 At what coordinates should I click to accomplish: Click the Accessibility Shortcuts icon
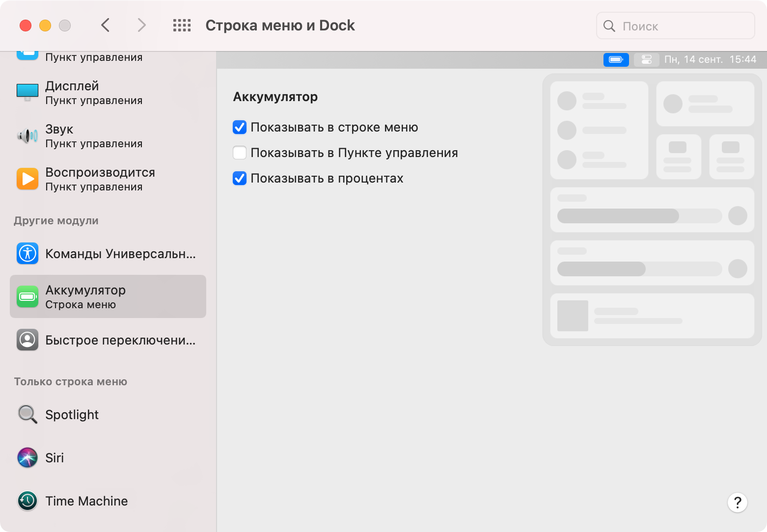click(27, 254)
